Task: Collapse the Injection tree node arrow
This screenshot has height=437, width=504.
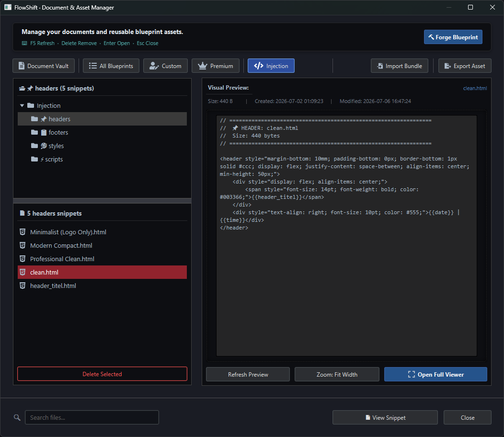Action: [x=22, y=105]
